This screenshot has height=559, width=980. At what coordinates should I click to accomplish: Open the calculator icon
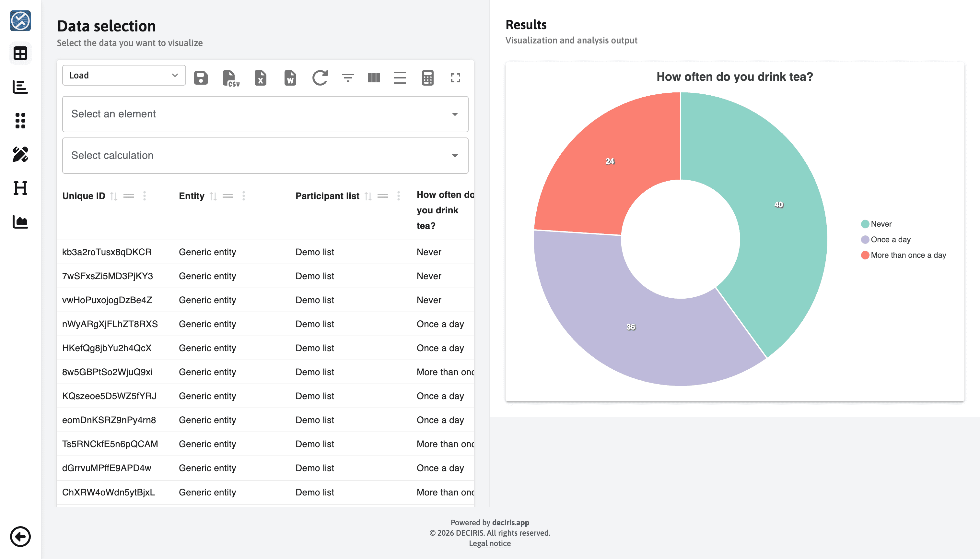pos(427,78)
